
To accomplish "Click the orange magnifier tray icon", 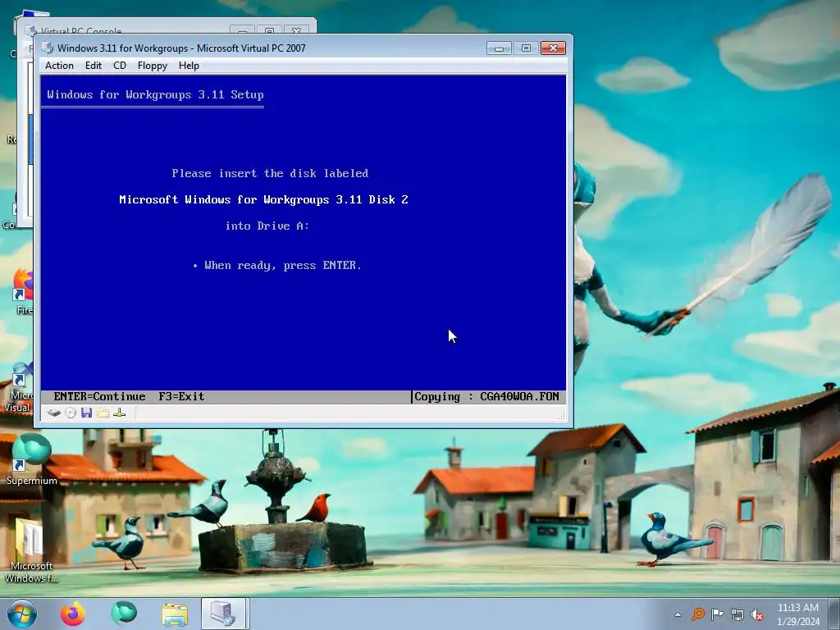I will pyautogui.click(x=698, y=614).
